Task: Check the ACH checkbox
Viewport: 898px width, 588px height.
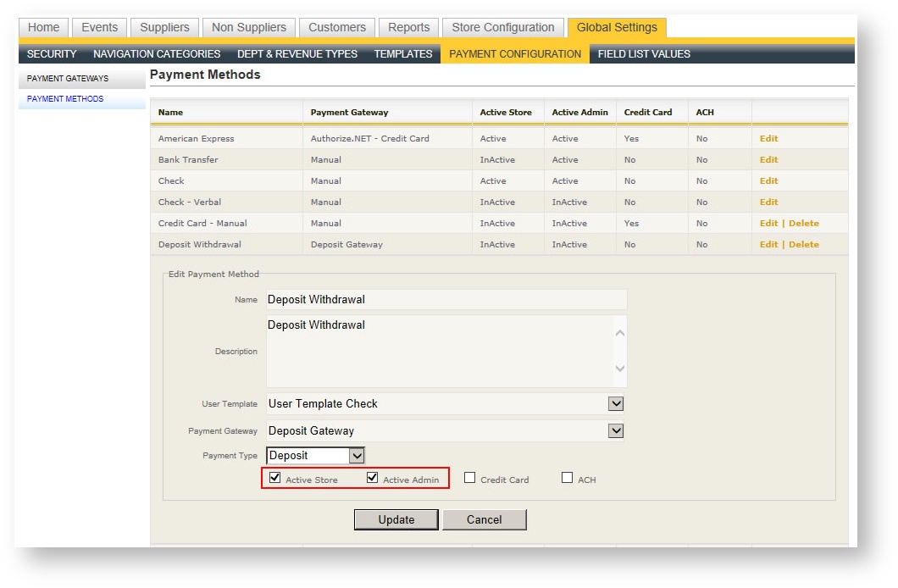Action: click(x=567, y=477)
